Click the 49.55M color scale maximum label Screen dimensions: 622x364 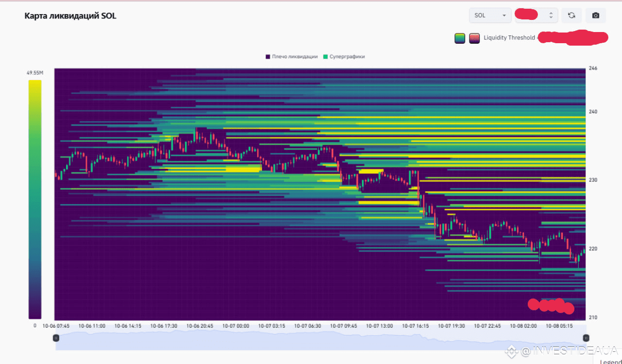(35, 73)
